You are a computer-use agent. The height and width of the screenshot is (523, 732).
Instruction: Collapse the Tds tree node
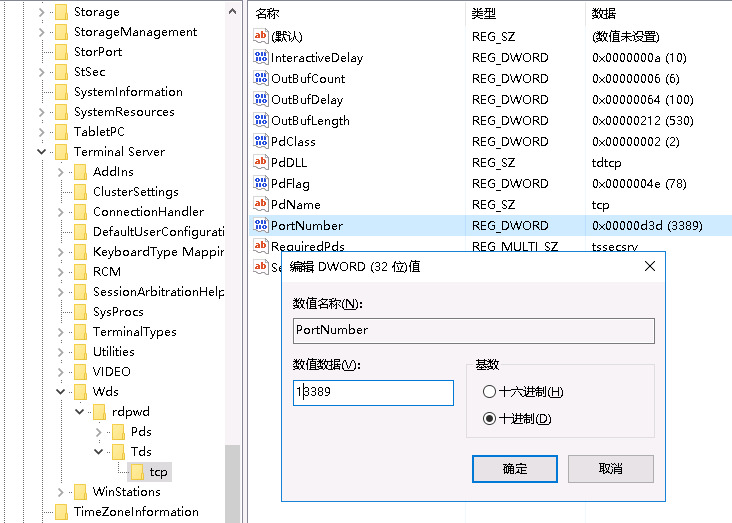[x=99, y=452]
